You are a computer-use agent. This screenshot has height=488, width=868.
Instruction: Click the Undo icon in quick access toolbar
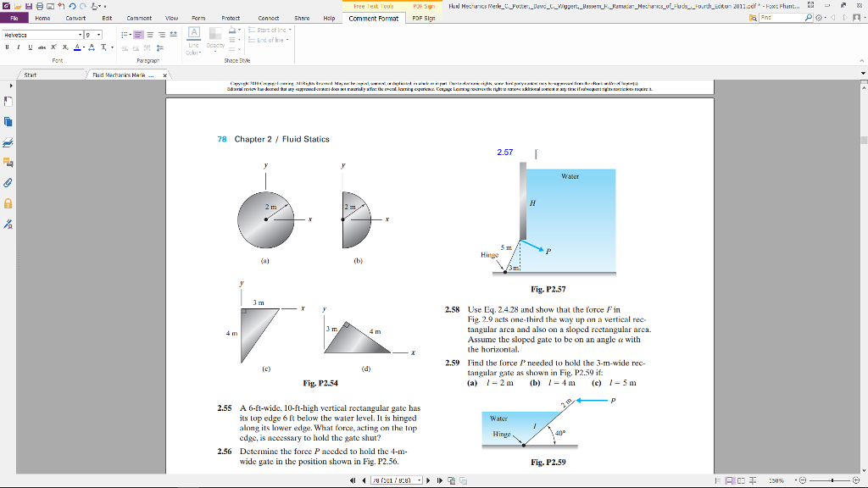[72, 6]
